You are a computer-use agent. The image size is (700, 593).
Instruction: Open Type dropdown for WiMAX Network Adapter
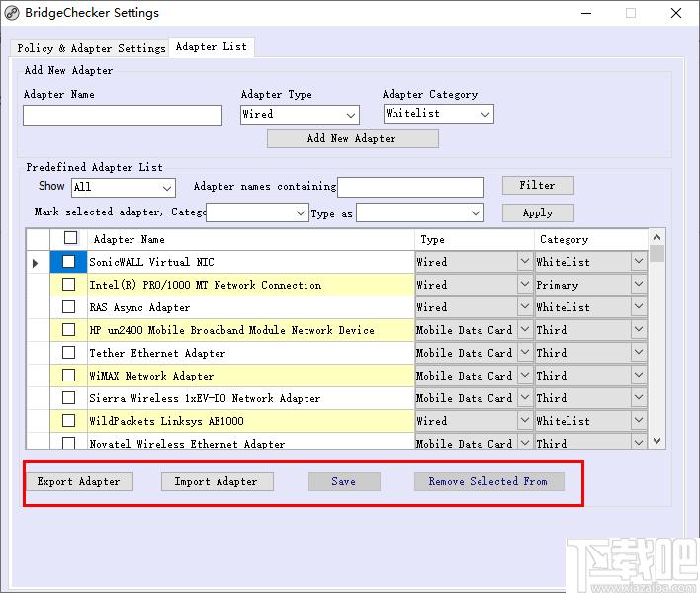525,375
